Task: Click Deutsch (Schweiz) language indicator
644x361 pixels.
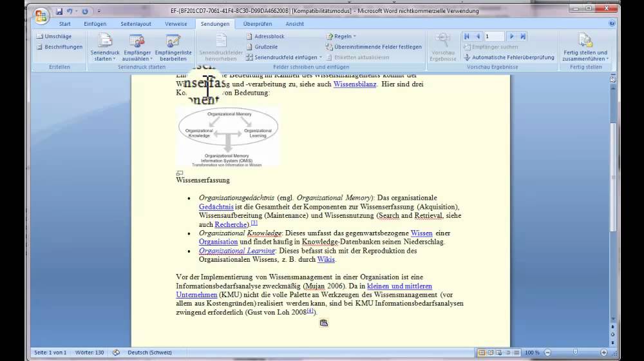Action: (x=149, y=353)
